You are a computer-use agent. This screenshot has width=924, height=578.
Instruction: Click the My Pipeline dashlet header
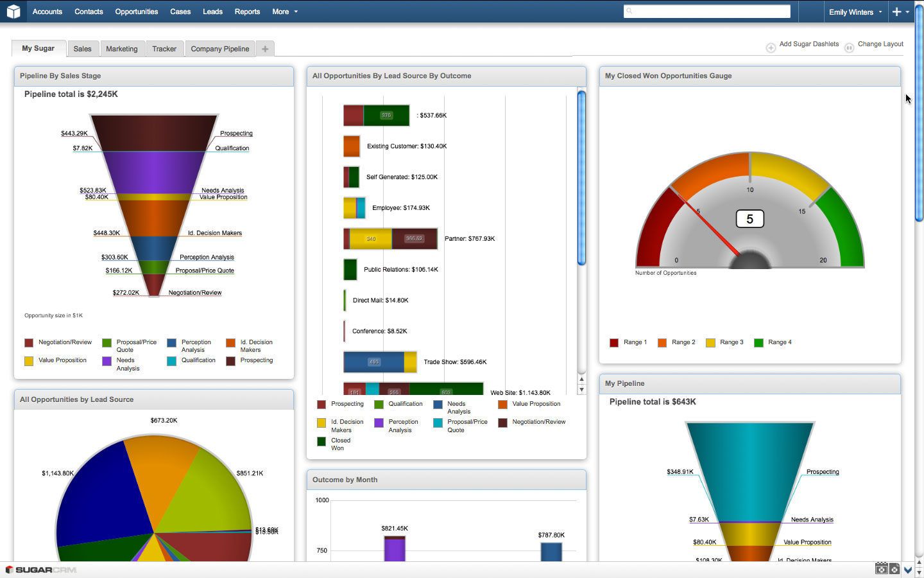(749, 383)
